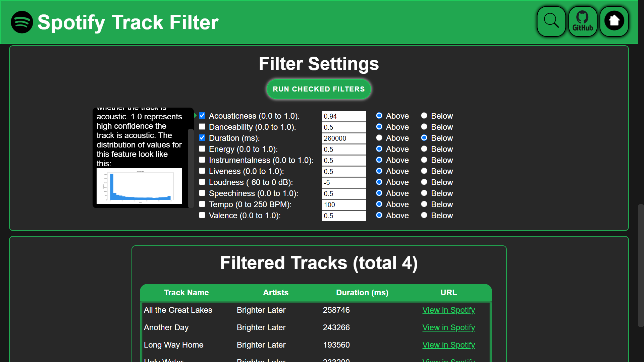Select Below for Instrumentalness
Image resolution: width=644 pixels, height=362 pixels.
(424, 160)
